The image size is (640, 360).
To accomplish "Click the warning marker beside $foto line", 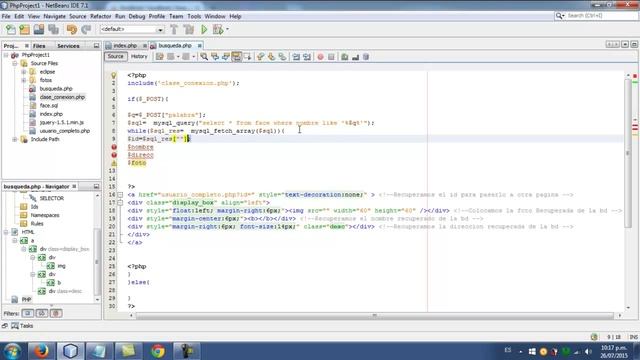I will pos(114,163).
